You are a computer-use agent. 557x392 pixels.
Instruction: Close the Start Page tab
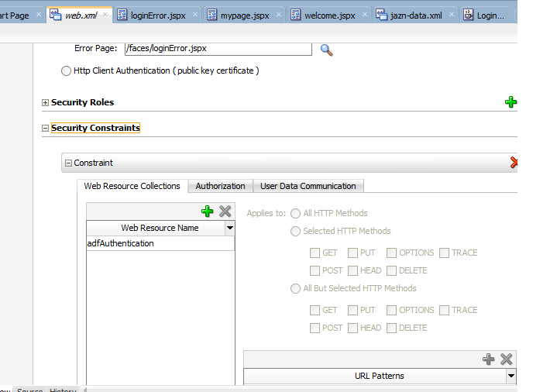39,15
